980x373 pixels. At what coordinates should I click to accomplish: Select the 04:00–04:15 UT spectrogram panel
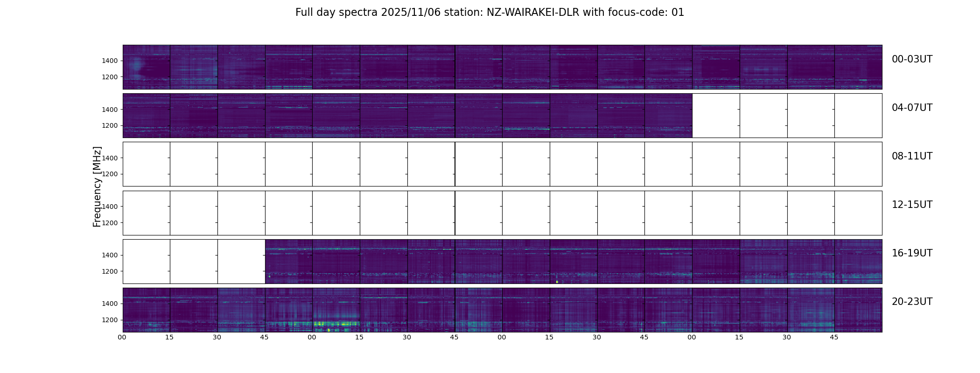147,116
